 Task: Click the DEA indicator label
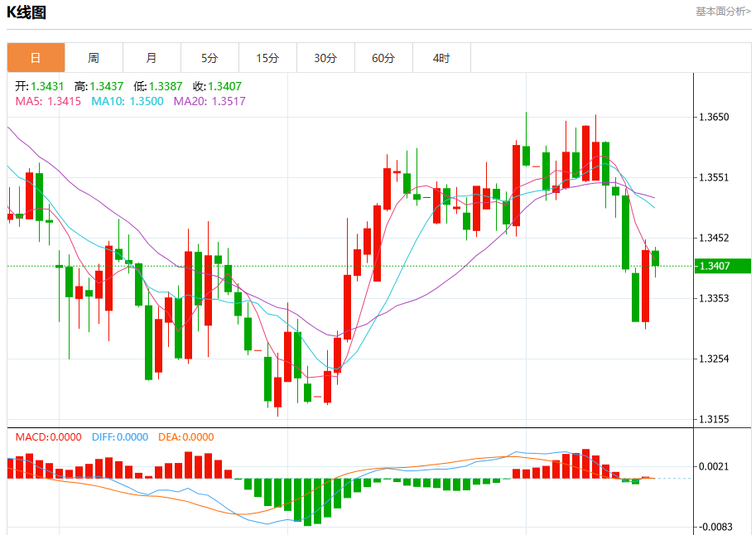[186, 437]
